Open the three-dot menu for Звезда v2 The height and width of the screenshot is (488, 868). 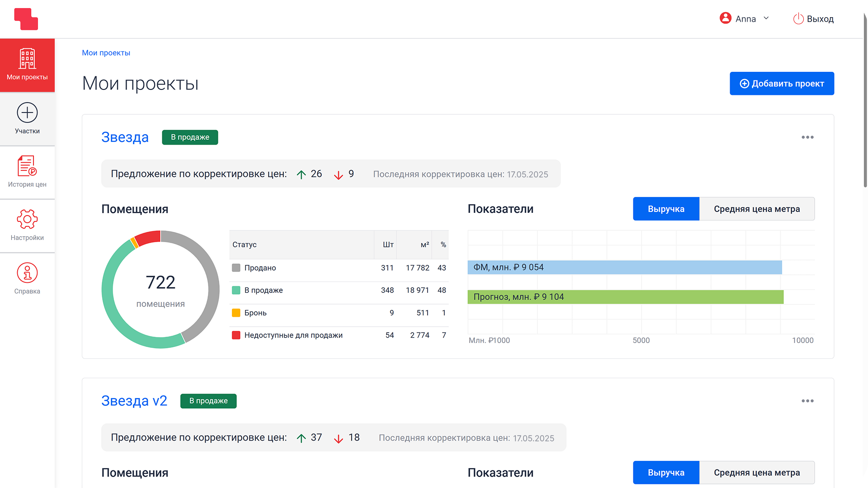pos(807,401)
